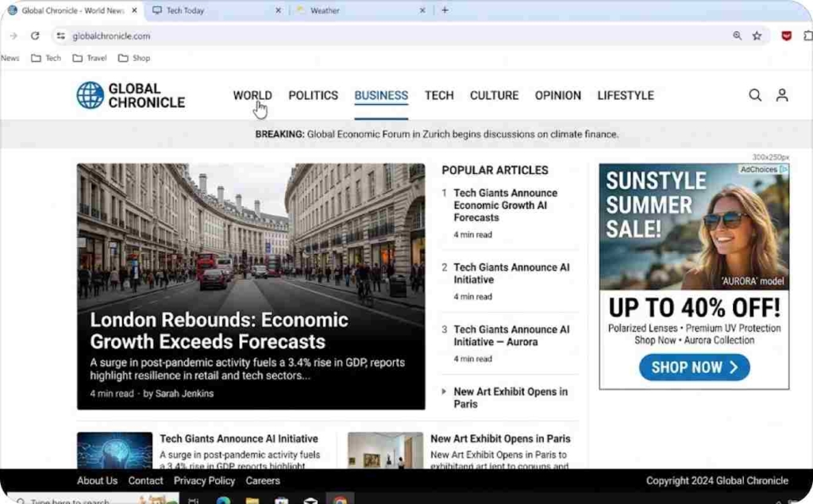Viewport: 813px width, 504px height.
Task: Click the user account profile icon
Action: [782, 94]
